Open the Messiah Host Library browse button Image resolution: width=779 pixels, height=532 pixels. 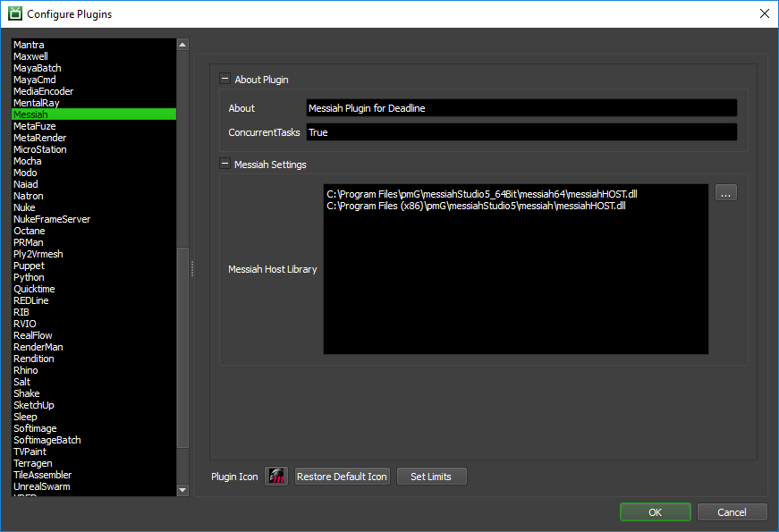[x=726, y=193]
